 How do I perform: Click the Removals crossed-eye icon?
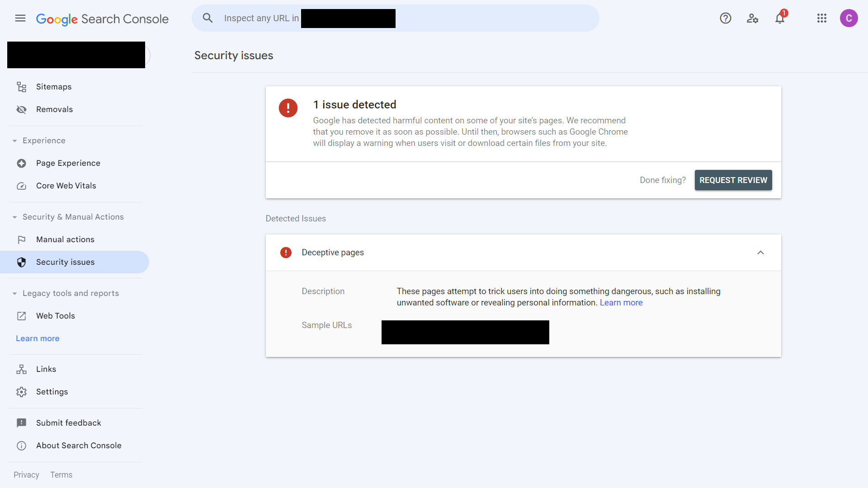click(x=21, y=109)
